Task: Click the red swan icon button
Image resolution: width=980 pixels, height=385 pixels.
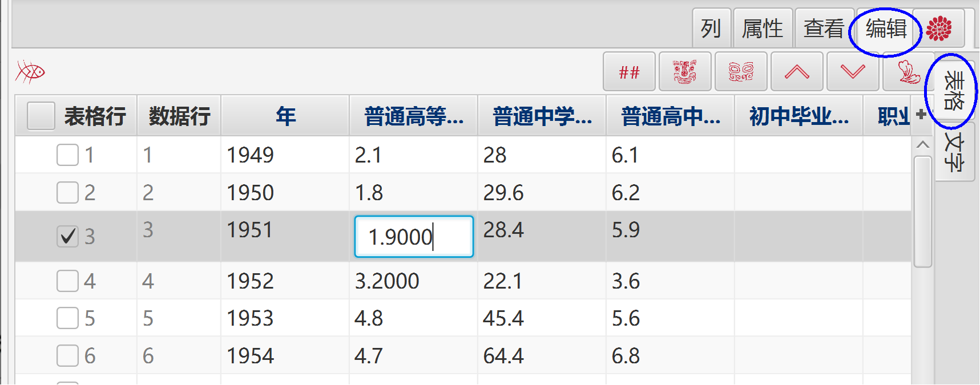Action: 908,72
